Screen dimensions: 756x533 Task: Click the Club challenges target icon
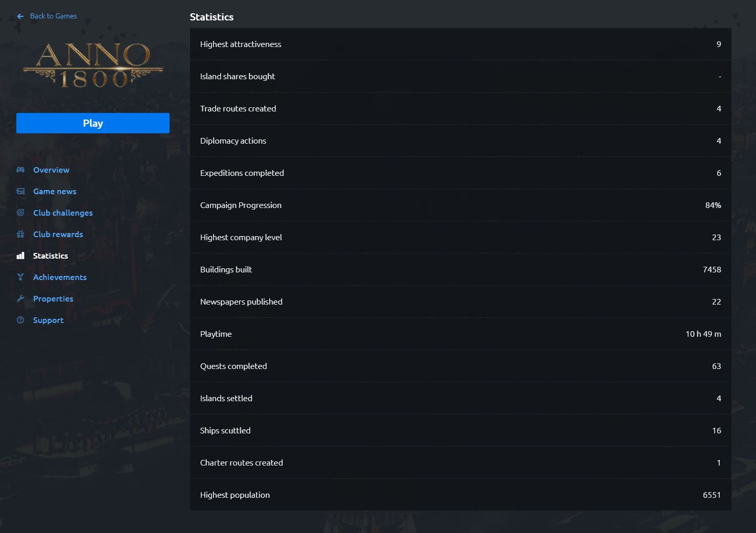(x=20, y=213)
